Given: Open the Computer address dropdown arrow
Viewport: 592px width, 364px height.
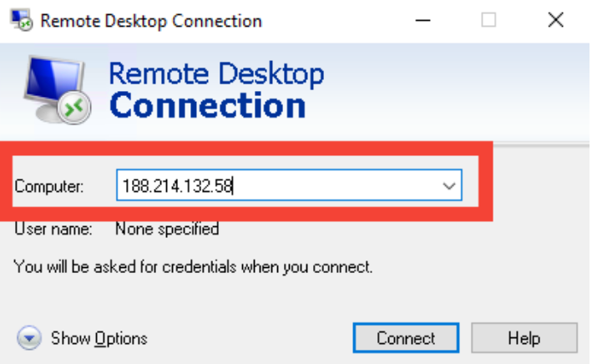Looking at the screenshot, I should point(448,186).
